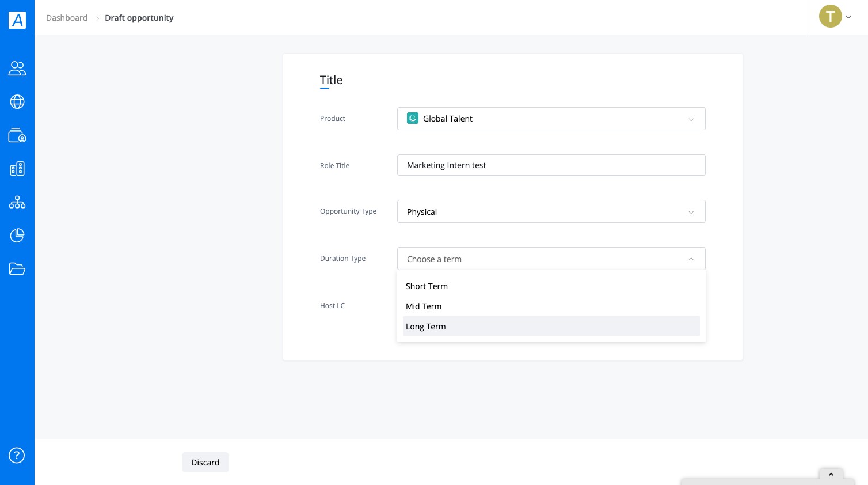This screenshot has height=485, width=868.
Task: Click the Title section heading
Action: point(331,80)
